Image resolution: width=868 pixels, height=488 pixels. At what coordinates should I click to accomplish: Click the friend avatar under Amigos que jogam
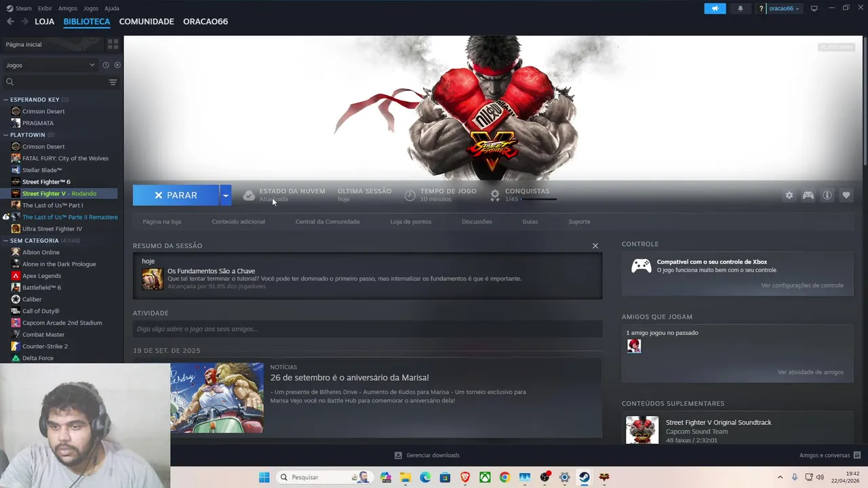[x=634, y=346]
